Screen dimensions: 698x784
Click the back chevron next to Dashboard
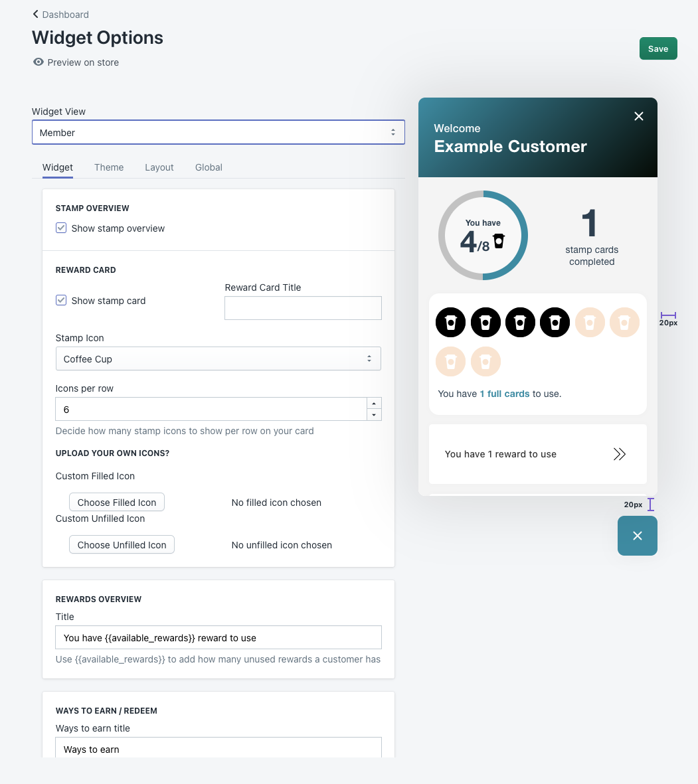[36, 14]
